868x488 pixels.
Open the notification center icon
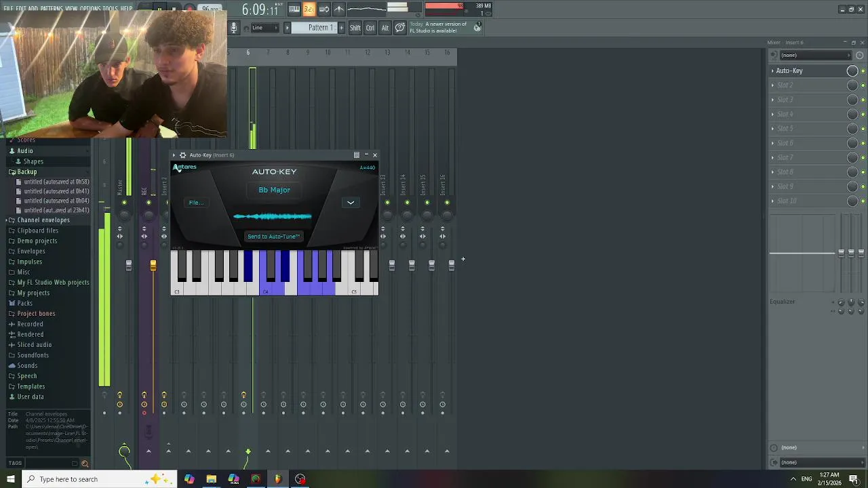tap(854, 479)
